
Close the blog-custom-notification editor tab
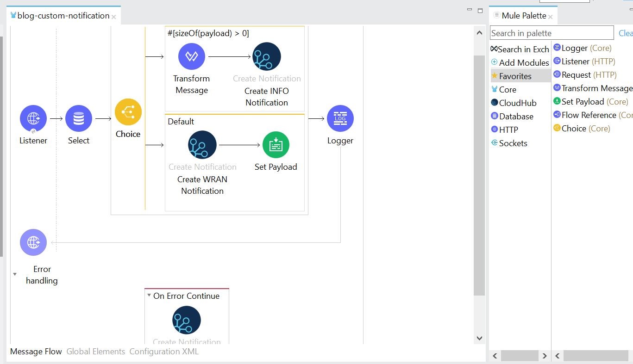click(x=114, y=17)
